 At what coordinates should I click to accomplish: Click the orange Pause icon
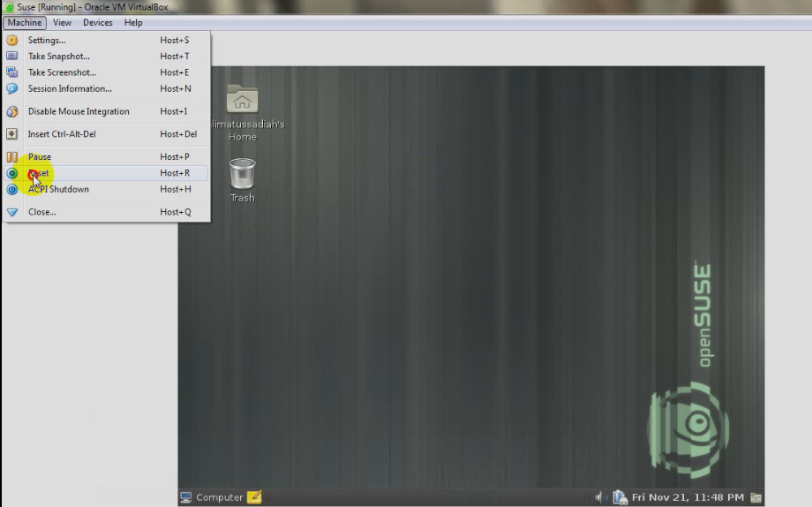click(11, 156)
